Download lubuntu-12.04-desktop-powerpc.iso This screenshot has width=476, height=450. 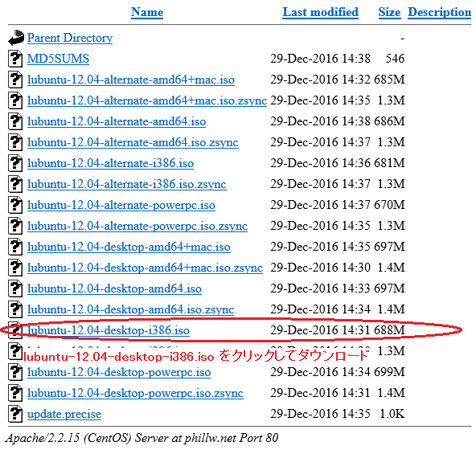(119, 372)
